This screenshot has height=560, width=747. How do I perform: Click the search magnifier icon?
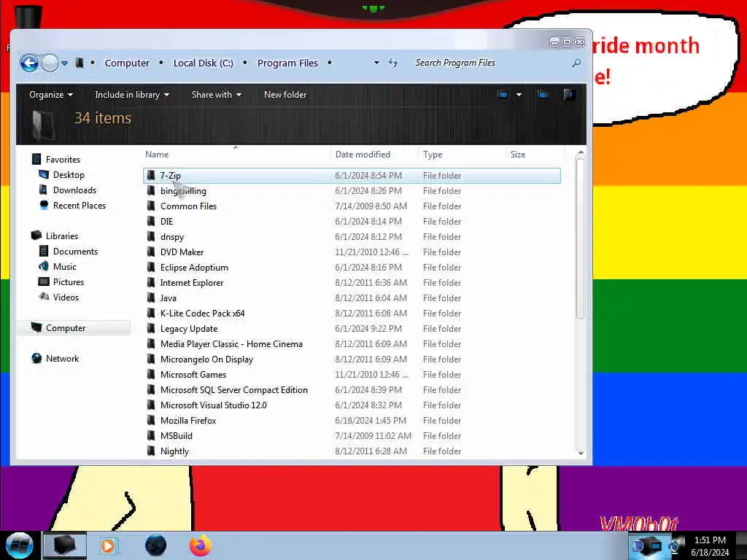[576, 63]
